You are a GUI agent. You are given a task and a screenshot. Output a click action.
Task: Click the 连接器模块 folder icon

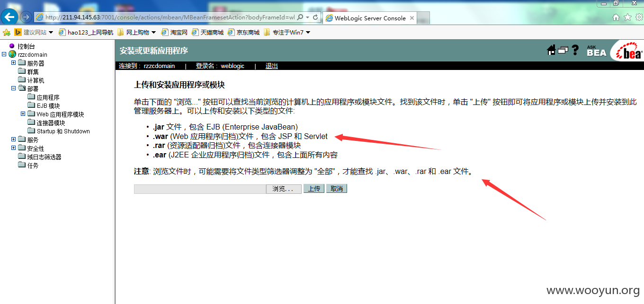tap(31, 122)
